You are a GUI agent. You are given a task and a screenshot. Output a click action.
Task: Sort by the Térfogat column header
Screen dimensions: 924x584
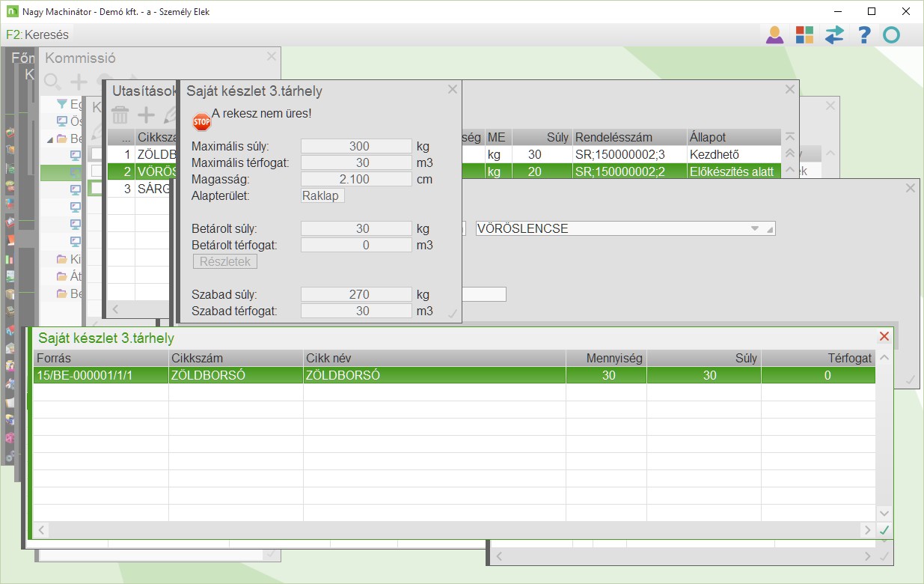(819, 358)
